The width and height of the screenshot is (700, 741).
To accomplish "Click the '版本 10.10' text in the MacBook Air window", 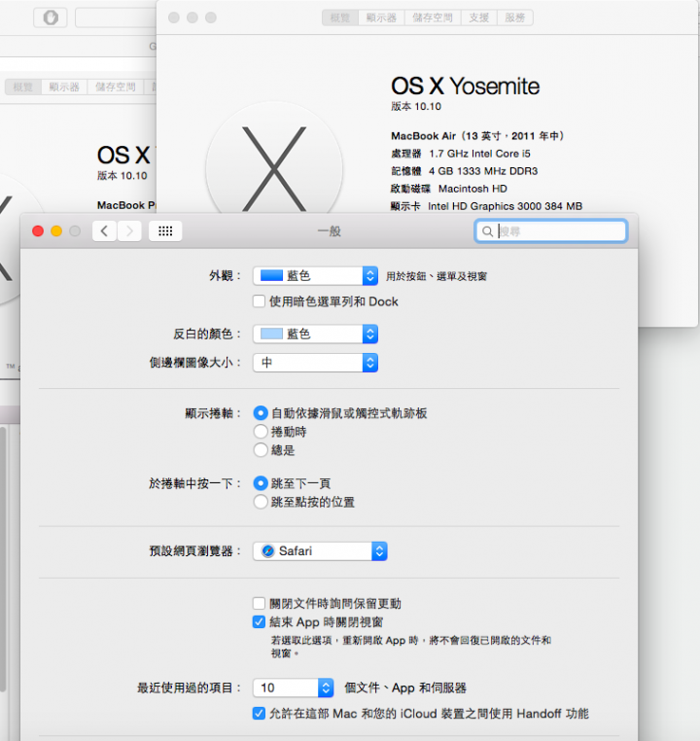I will (x=416, y=106).
